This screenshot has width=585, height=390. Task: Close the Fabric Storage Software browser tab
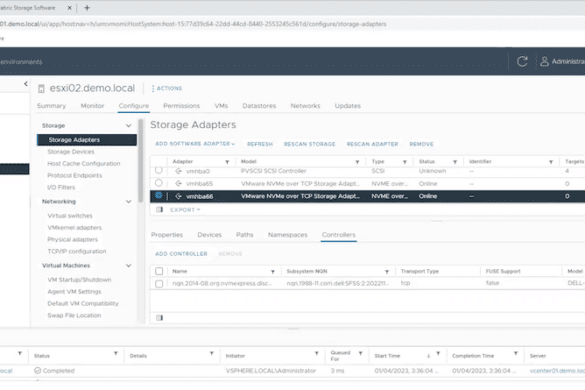pos(69,8)
